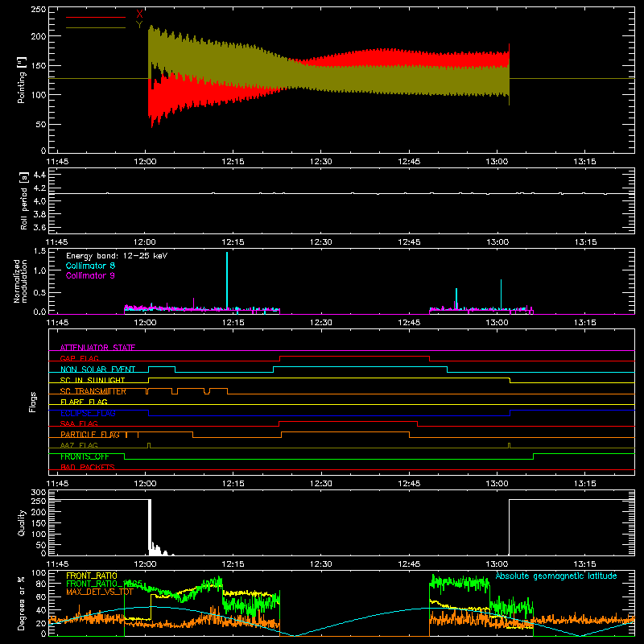
Task: Click the green FRONT_RATIO_1825 legend entry
Action: click(105, 584)
